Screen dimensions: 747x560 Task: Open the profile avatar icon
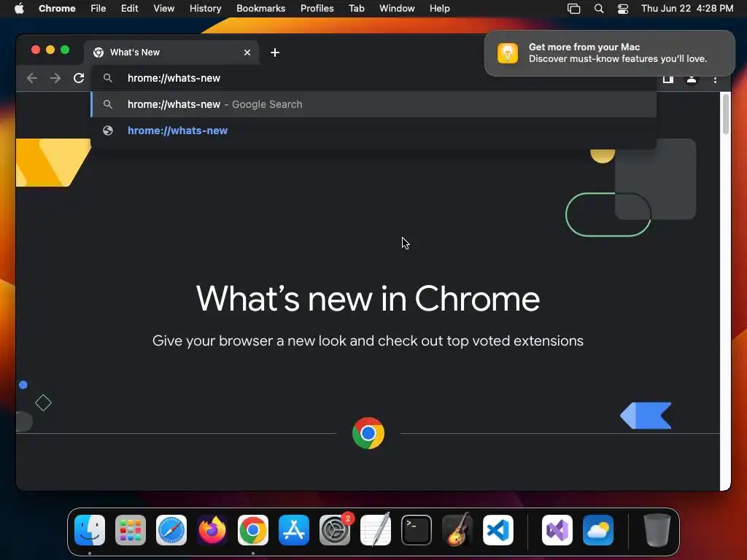pos(692,79)
